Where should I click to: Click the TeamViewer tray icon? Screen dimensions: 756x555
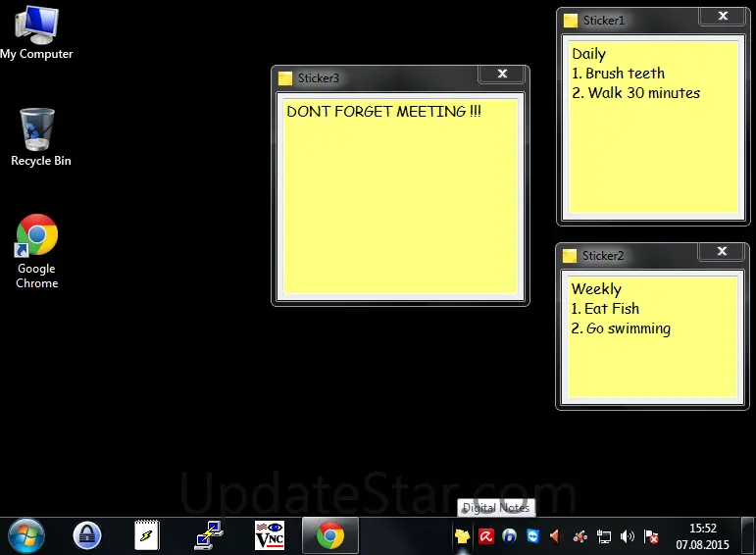tap(532, 536)
